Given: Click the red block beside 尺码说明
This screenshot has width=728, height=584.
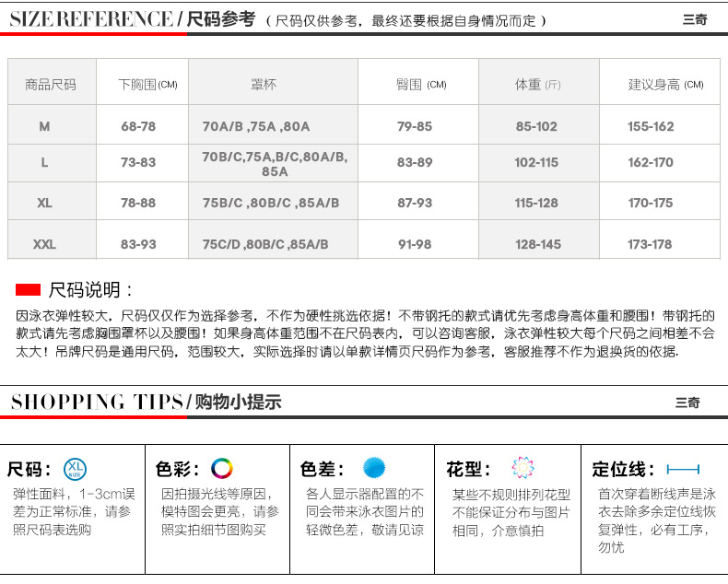Looking at the screenshot, I should (x=29, y=290).
